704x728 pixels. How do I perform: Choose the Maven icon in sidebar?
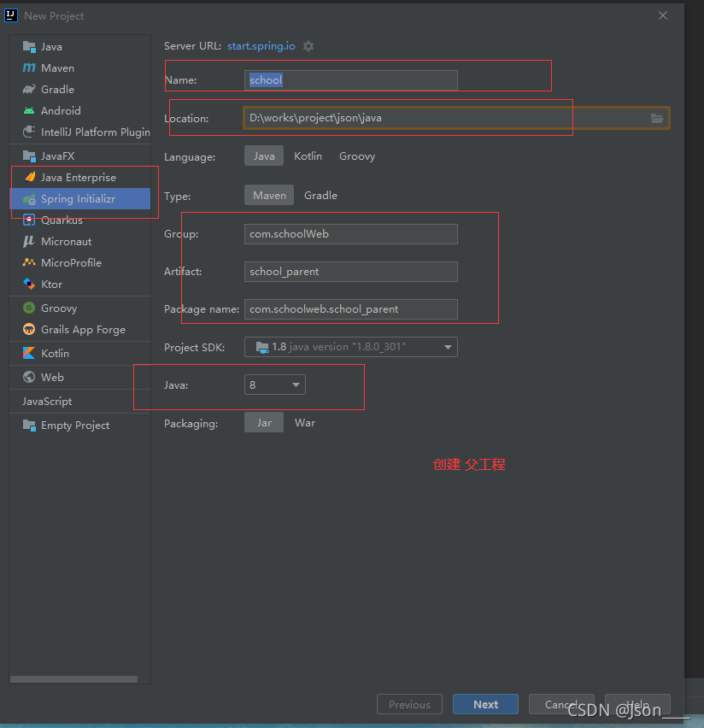coord(29,68)
